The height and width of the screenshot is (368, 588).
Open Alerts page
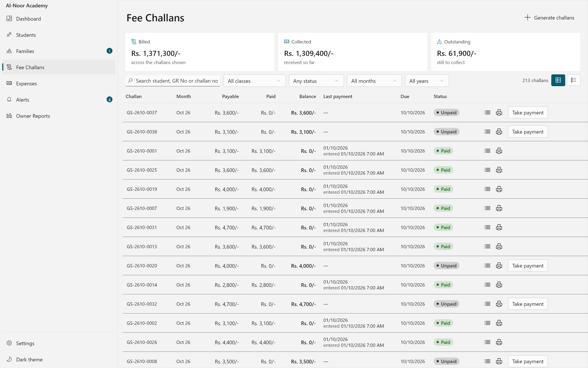click(x=59, y=100)
